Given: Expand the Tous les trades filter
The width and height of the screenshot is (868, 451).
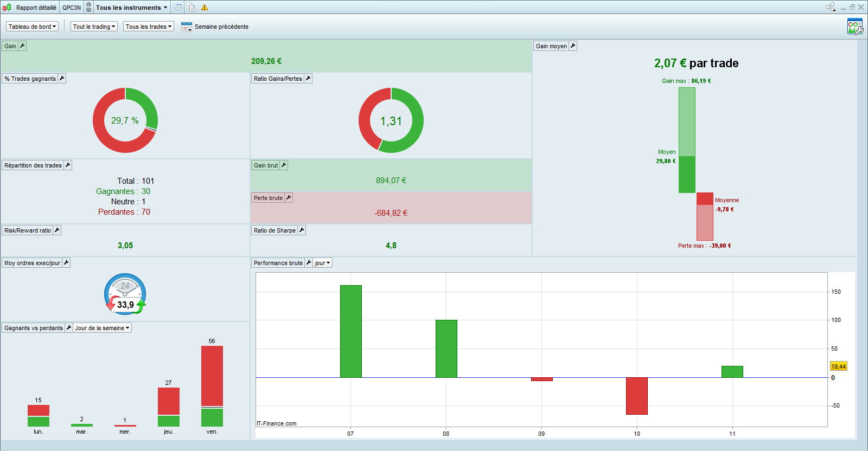Looking at the screenshot, I should pyautogui.click(x=148, y=27).
